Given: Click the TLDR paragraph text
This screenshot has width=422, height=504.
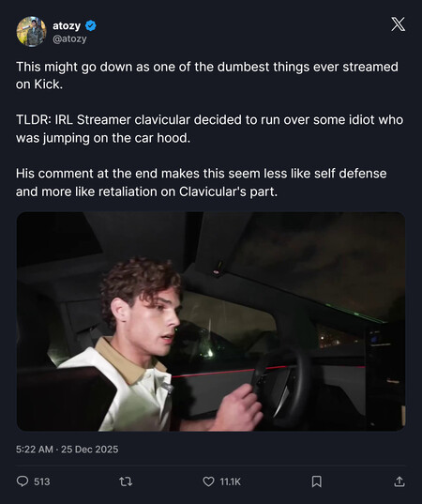Looking at the screenshot, I should (x=209, y=129).
